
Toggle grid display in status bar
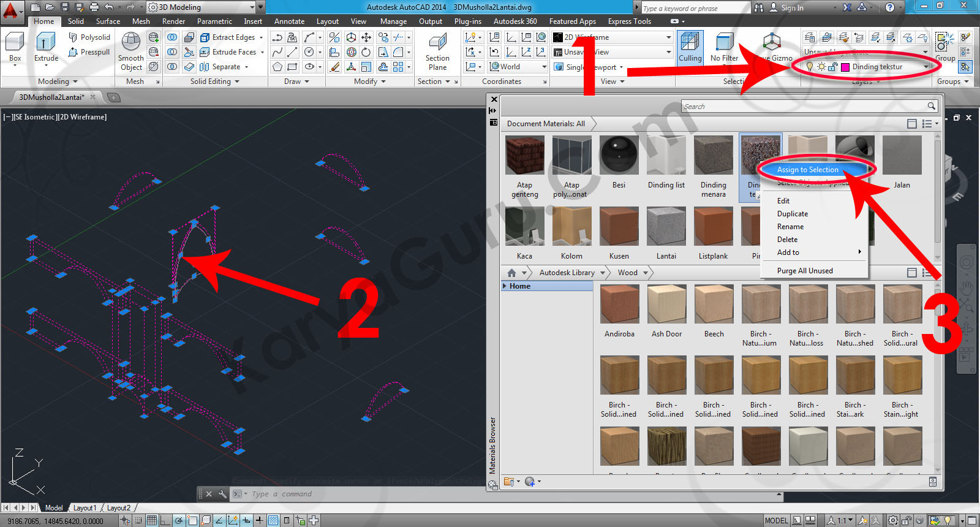pyautogui.click(x=151, y=521)
